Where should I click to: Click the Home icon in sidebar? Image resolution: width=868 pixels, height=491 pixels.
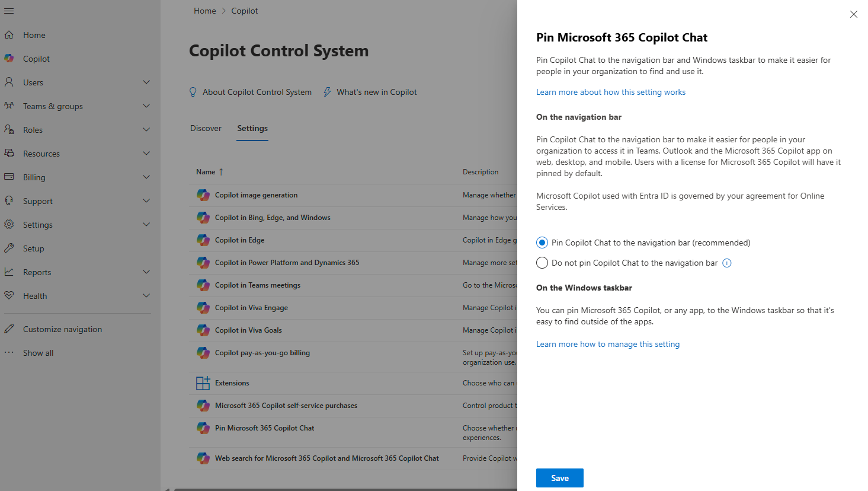click(x=9, y=35)
